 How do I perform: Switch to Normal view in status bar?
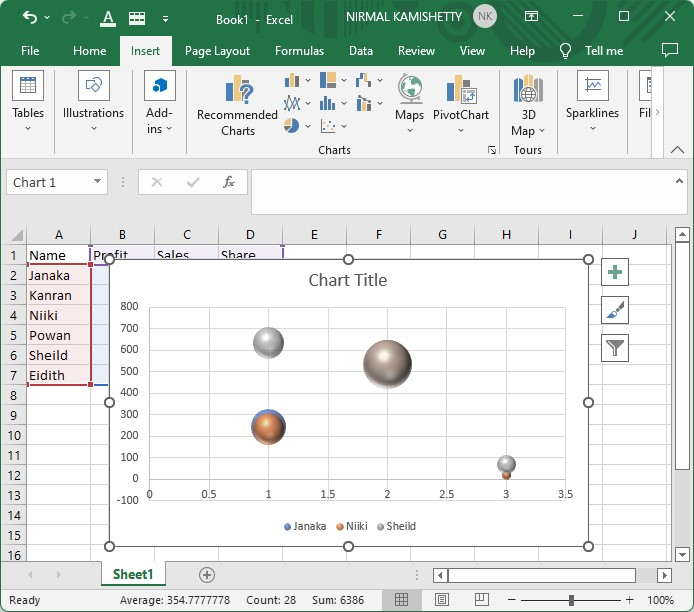[x=401, y=600]
